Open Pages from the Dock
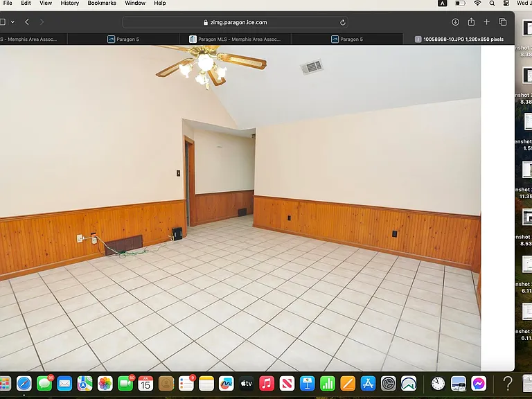Image resolution: width=532 pixels, height=399 pixels. click(348, 384)
